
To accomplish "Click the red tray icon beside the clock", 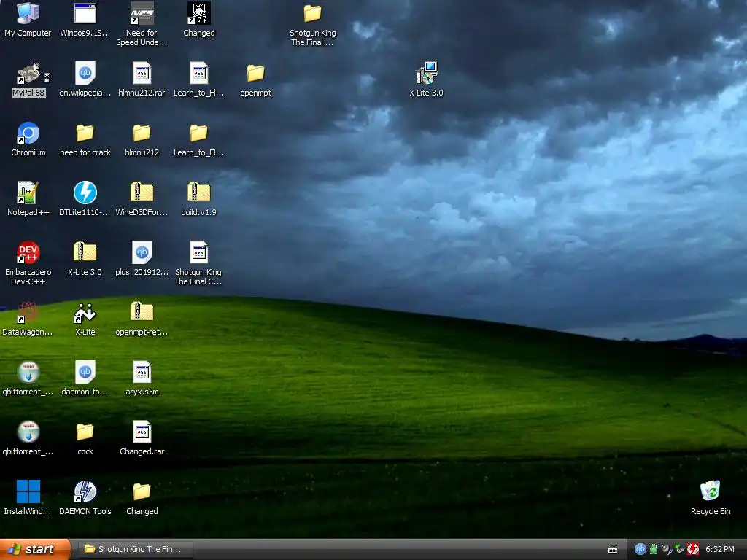I will coord(693,549).
